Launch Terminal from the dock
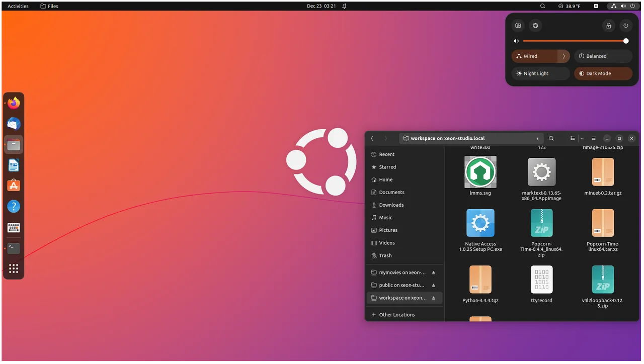Viewport: 644px width, 364px height. tap(14, 248)
